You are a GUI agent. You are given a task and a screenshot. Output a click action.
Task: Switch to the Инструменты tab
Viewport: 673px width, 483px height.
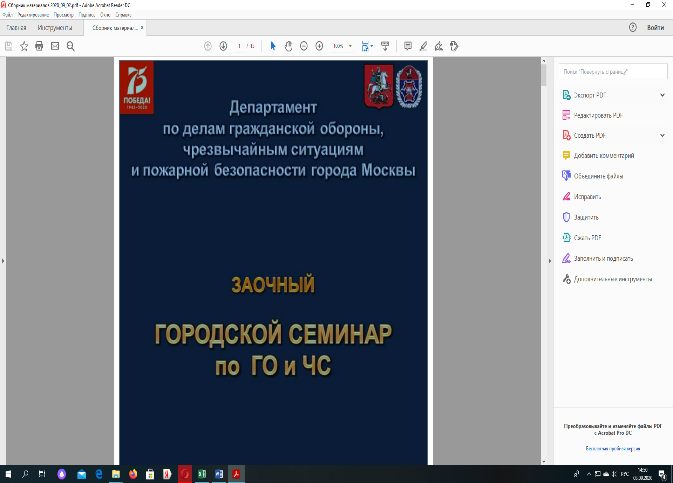click(x=55, y=27)
